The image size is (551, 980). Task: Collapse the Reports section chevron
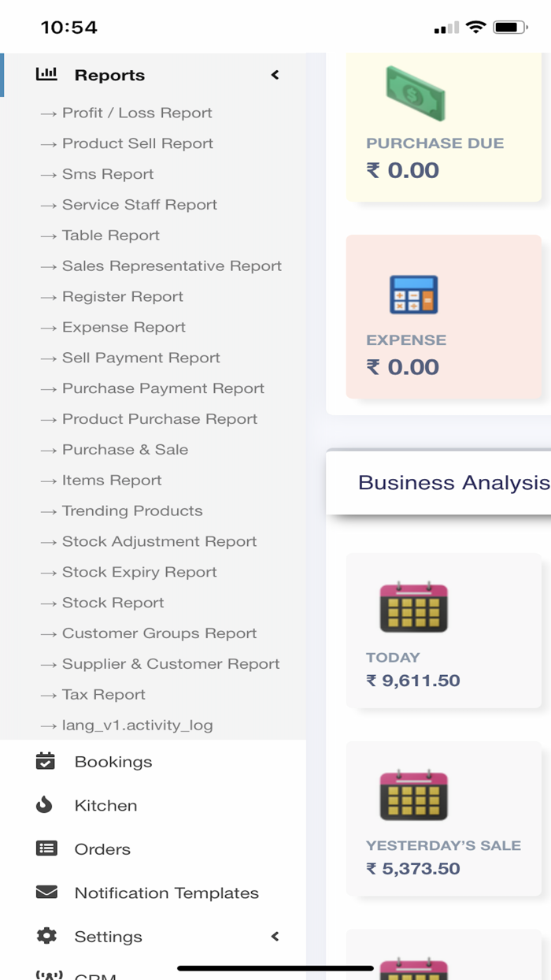(275, 74)
